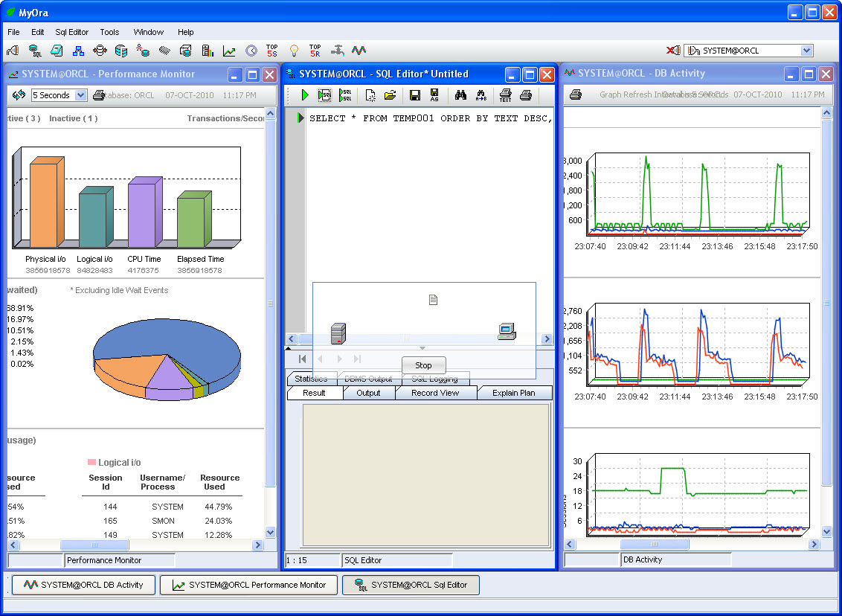Open a new SQL editor from main toolbar
The width and height of the screenshot is (842, 616).
click(x=36, y=51)
